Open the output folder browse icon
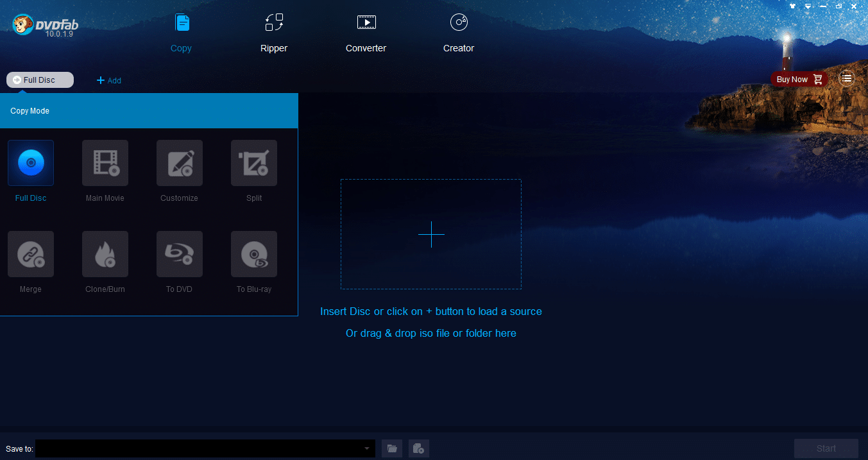 pyautogui.click(x=391, y=448)
